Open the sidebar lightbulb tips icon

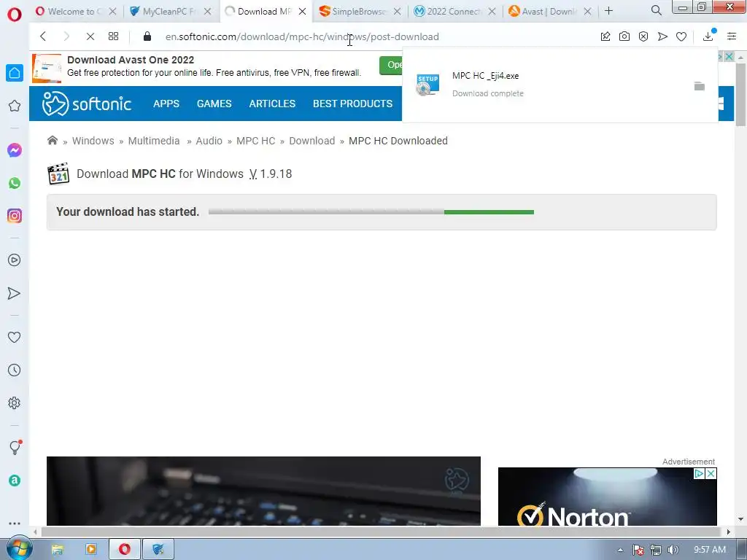point(15,448)
